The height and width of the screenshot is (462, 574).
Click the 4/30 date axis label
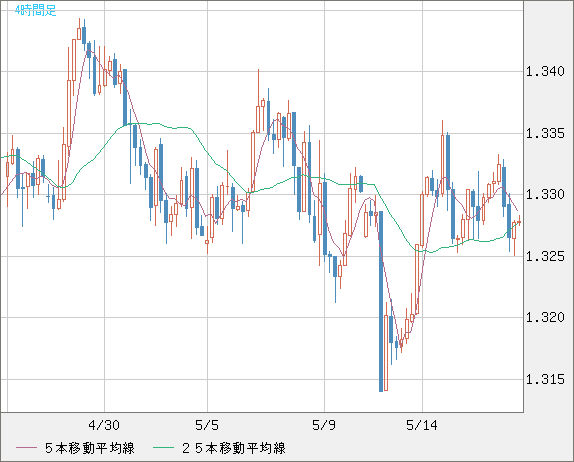point(104,425)
